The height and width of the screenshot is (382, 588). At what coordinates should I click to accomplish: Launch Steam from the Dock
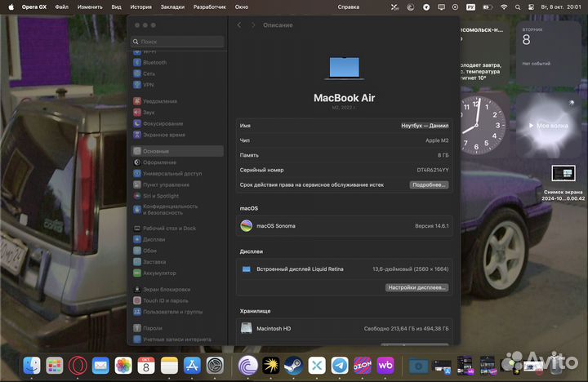[294, 366]
